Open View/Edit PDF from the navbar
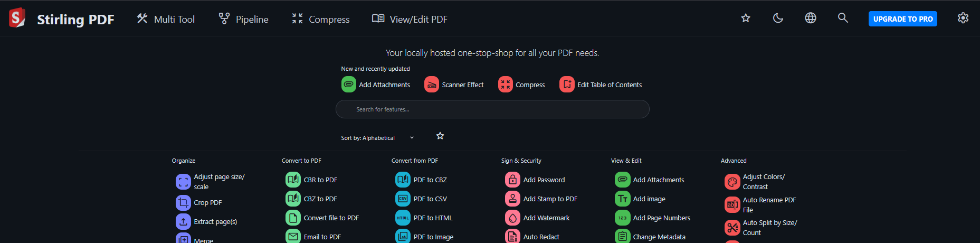 (x=410, y=20)
